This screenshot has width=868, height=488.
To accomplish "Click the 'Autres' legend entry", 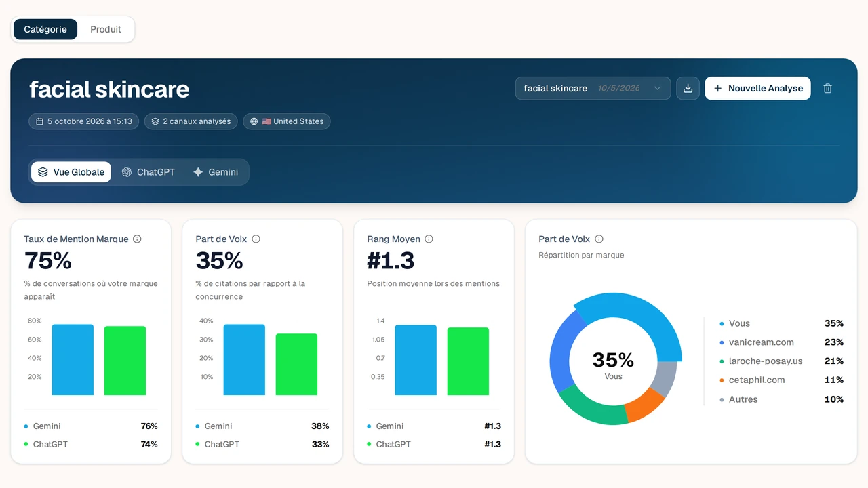I will point(743,399).
